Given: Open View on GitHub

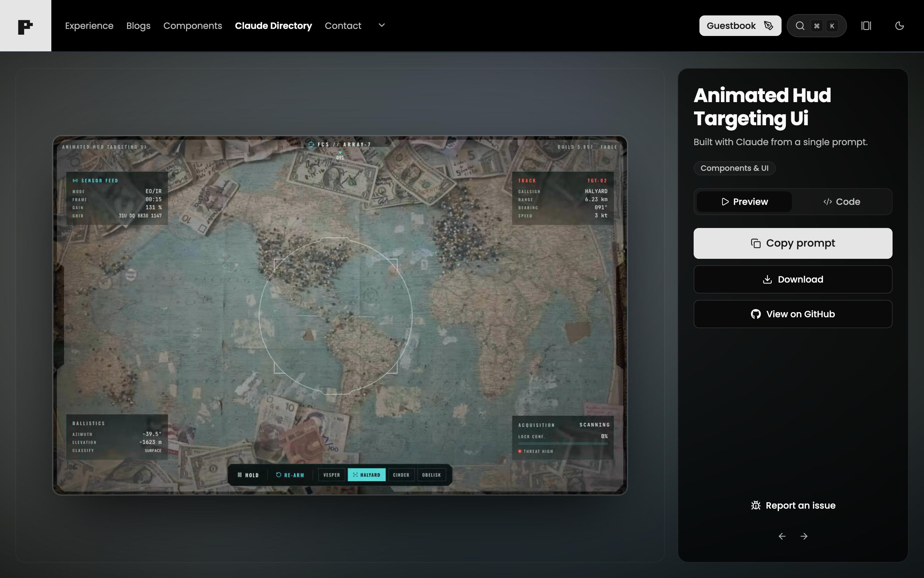Looking at the screenshot, I should pyautogui.click(x=793, y=314).
